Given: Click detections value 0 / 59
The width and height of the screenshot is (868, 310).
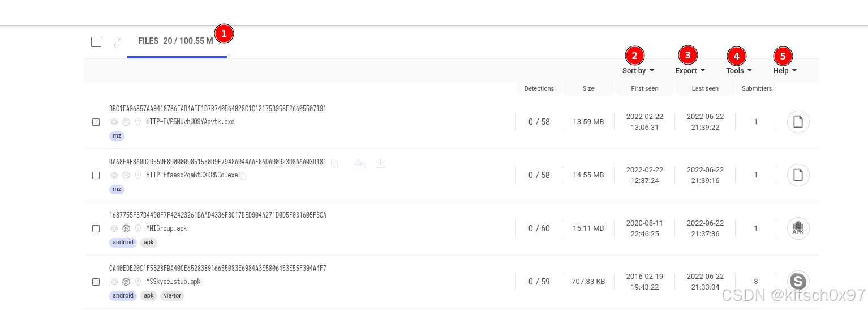Looking at the screenshot, I should tap(539, 282).
